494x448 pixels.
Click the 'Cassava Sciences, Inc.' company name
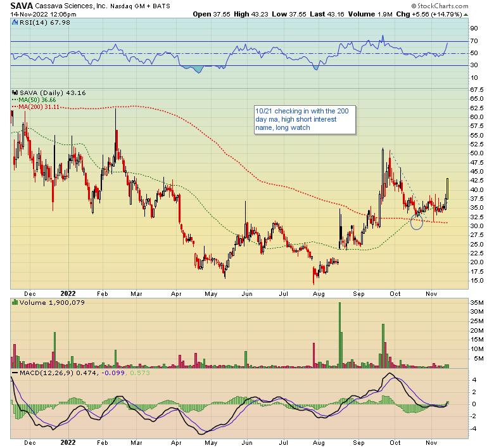click(71, 6)
